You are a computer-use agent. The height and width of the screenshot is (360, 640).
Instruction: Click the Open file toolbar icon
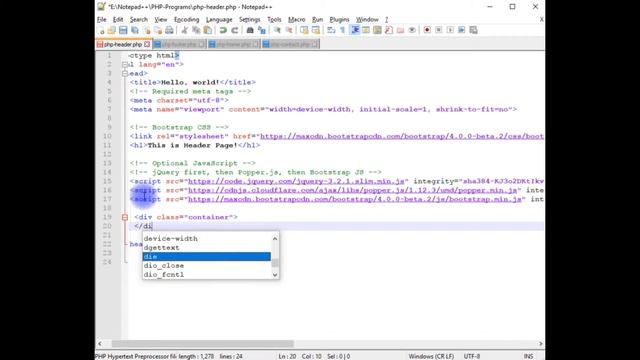coord(111,30)
